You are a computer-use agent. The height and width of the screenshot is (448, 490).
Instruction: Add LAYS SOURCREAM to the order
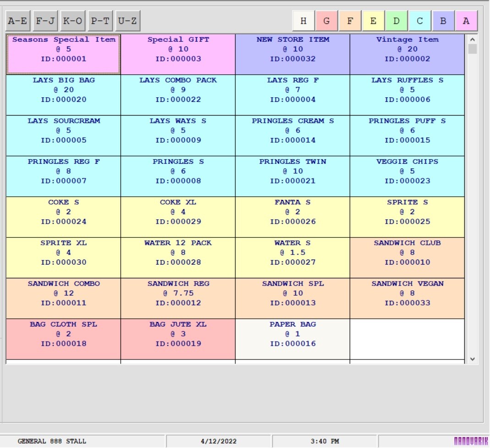pos(63,136)
